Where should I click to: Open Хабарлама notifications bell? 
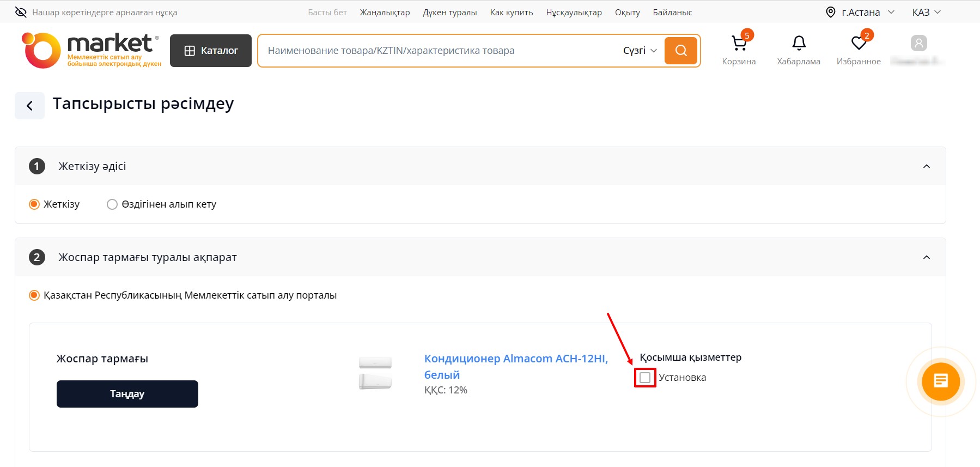pos(799,44)
